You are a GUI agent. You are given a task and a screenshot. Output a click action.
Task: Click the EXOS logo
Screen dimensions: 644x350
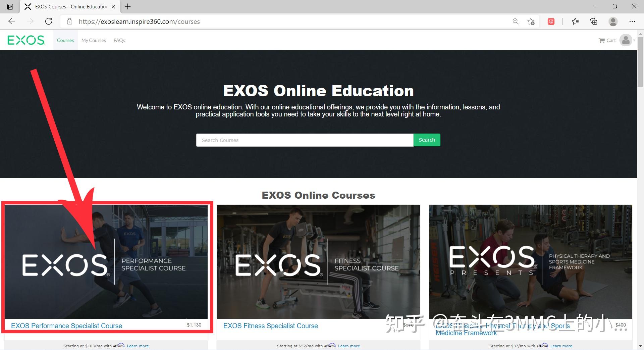(x=26, y=40)
